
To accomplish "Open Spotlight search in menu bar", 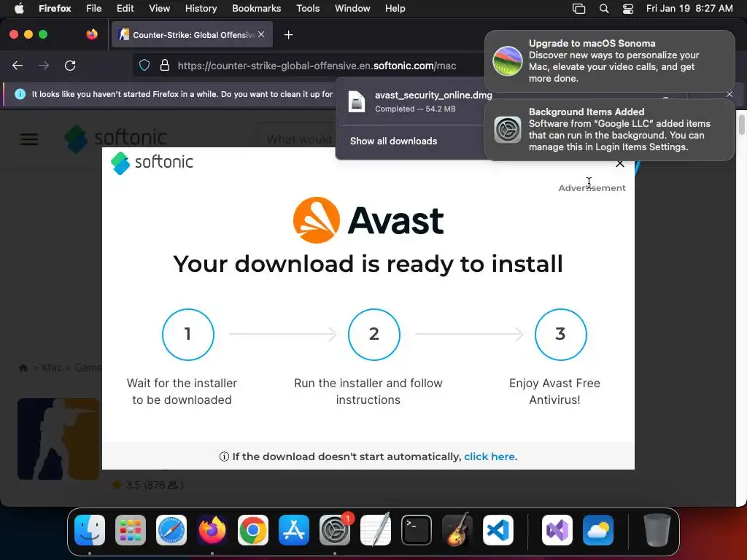I will tap(604, 9).
